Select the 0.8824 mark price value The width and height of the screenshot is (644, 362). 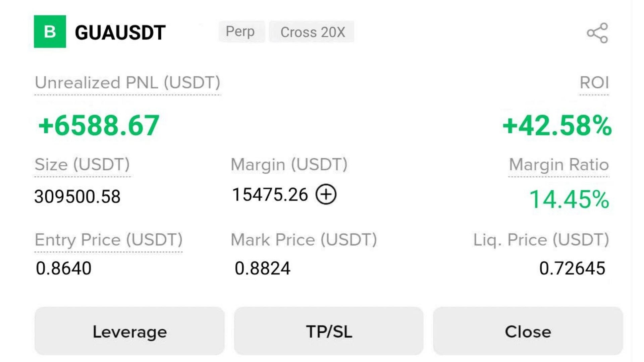pyautogui.click(x=262, y=268)
